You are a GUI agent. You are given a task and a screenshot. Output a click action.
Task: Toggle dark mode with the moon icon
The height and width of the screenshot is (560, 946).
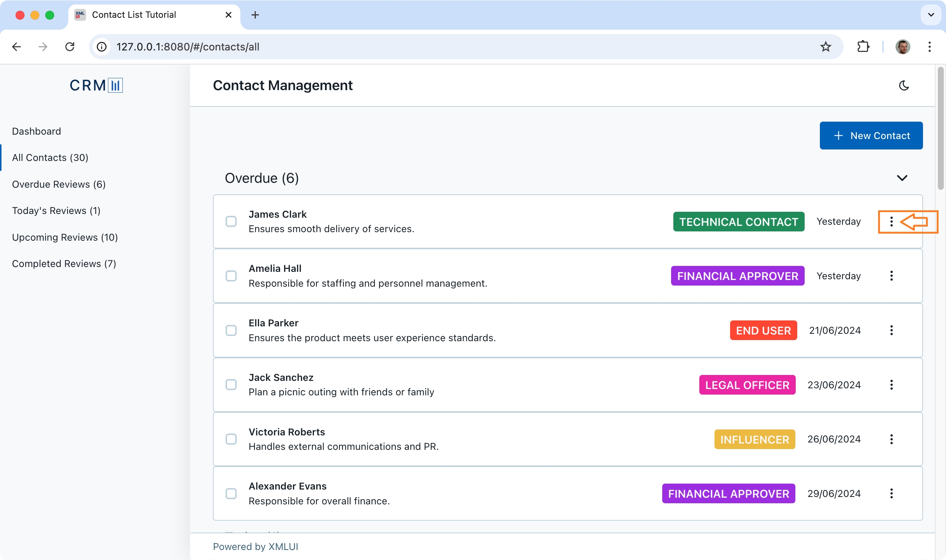(904, 86)
